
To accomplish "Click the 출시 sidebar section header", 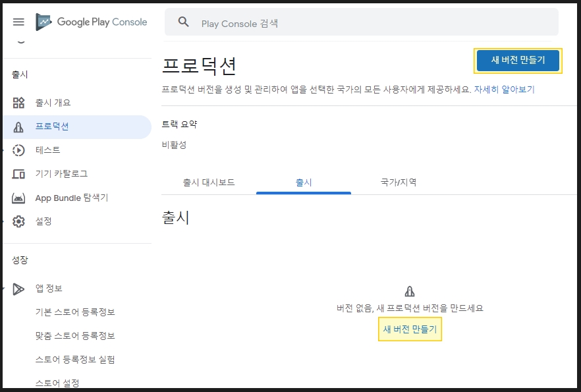I will (x=20, y=74).
